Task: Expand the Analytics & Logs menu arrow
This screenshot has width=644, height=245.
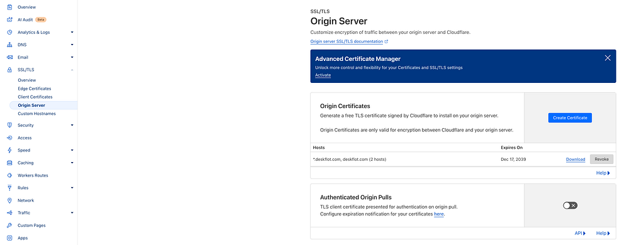Action: point(72,32)
